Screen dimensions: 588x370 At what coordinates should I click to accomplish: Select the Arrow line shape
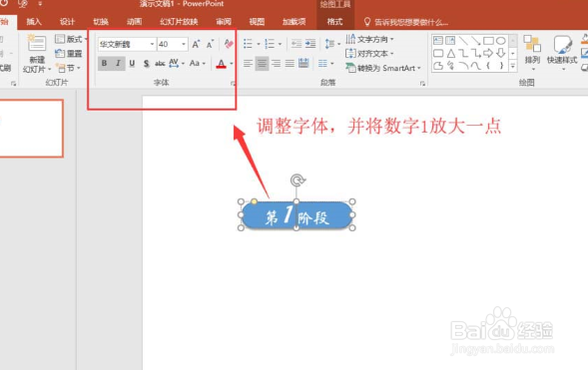(x=476, y=41)
